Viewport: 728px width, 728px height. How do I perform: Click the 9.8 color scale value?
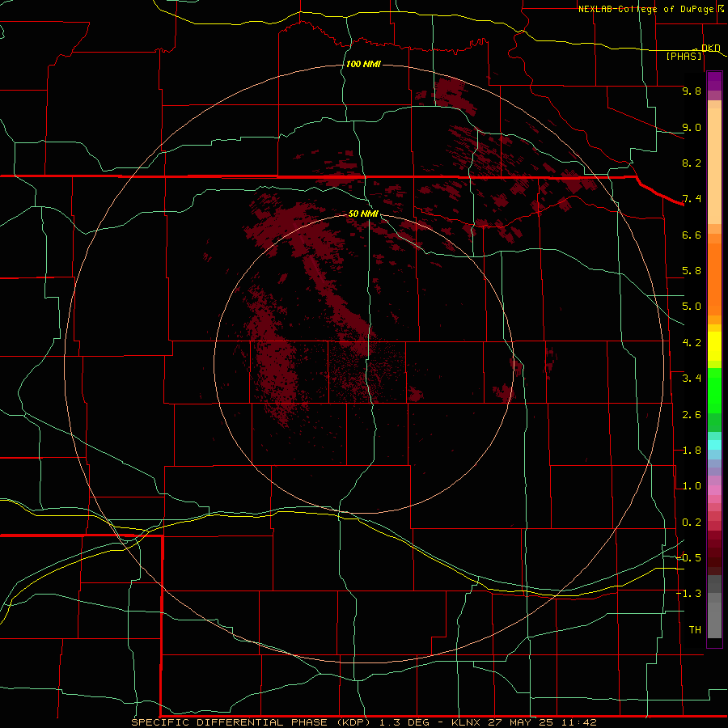[x=692, y=91]
